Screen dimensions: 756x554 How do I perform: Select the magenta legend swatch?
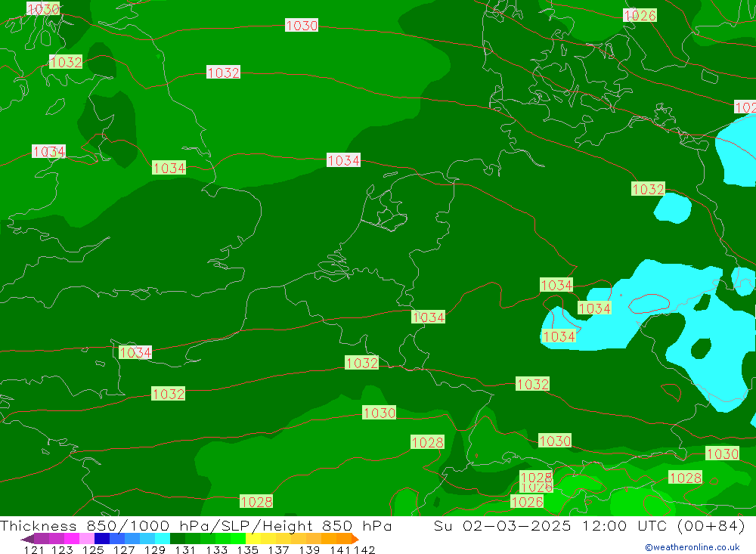(x=70, y=539)
